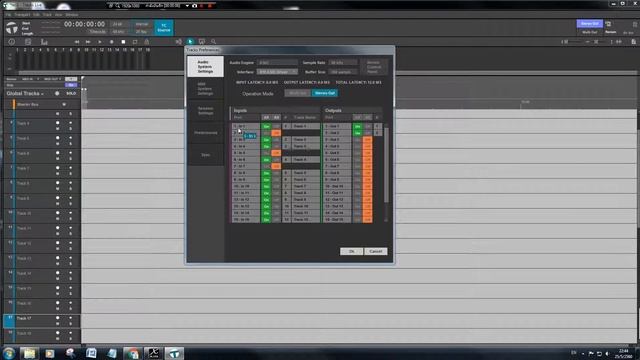Click the Tracks Live logo in the transport area
Image resolution: width=640 pixels, height=360 pixels.
(x=12, y=28)
